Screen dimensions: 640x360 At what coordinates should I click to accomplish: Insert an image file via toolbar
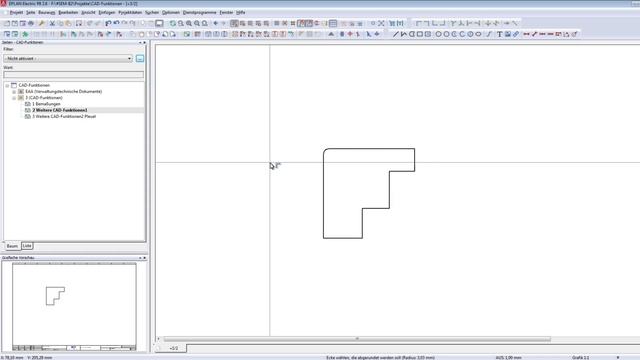pyautogui.click(x=507, y=34)
